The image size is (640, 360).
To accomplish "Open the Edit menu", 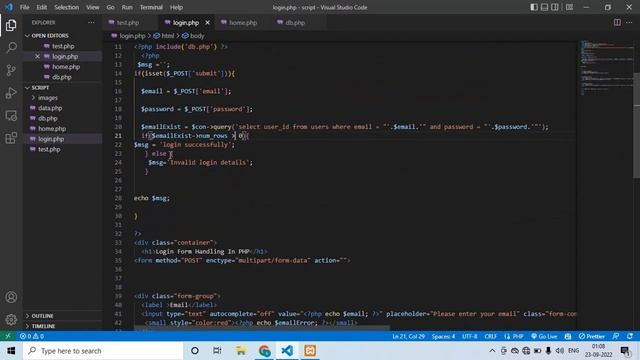I will point(42,7).
